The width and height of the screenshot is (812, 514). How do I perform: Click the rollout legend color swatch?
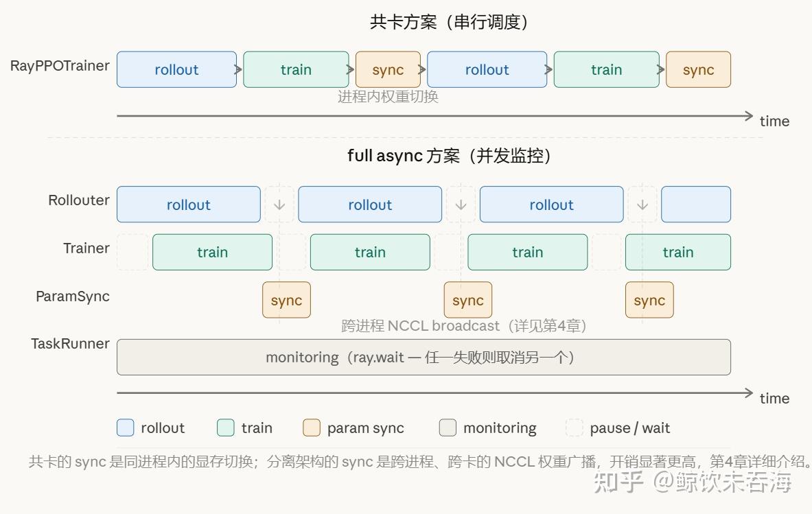(x=126, y=428)
